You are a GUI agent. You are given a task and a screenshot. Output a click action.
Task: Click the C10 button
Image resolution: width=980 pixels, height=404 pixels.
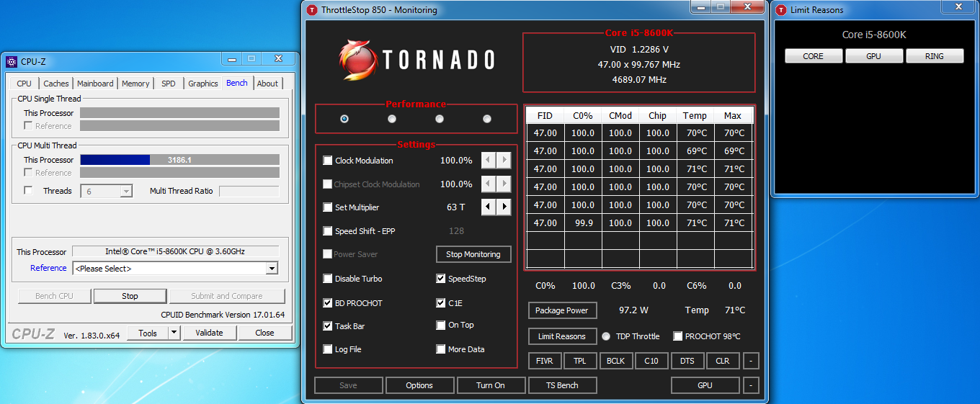coord(651,361)
